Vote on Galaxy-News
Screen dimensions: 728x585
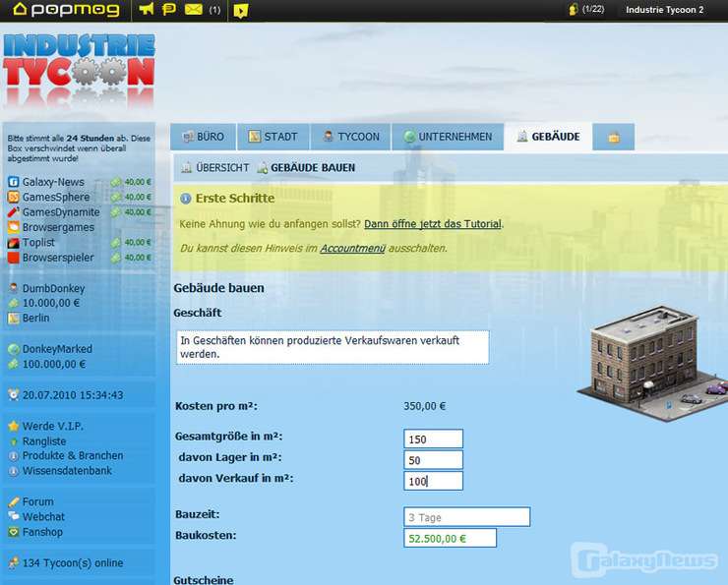coord(53,182)
